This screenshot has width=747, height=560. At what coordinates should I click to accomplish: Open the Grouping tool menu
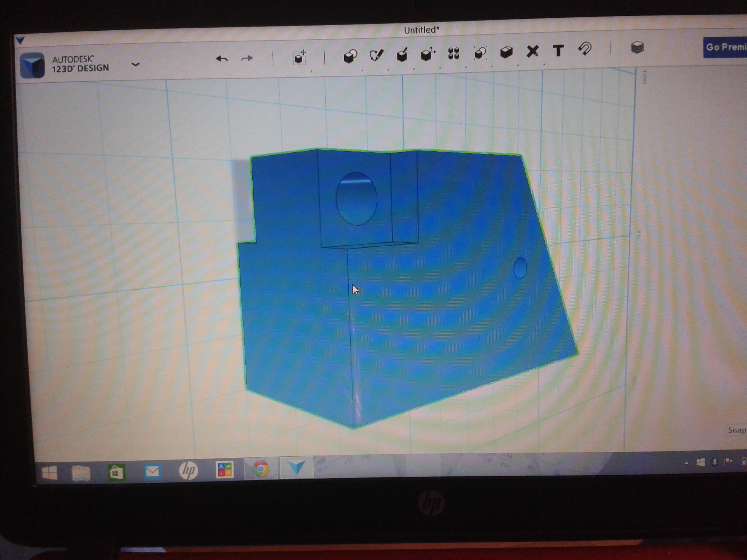tap(480, 53)
